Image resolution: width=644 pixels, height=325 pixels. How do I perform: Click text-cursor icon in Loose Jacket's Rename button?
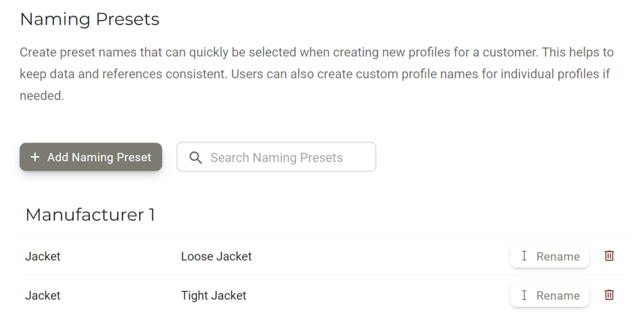pyautogui.click(x=524, y=256)
